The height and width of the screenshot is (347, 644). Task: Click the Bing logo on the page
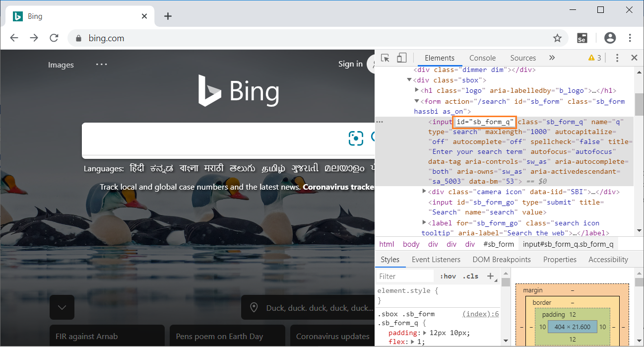(x=239, y=90)
